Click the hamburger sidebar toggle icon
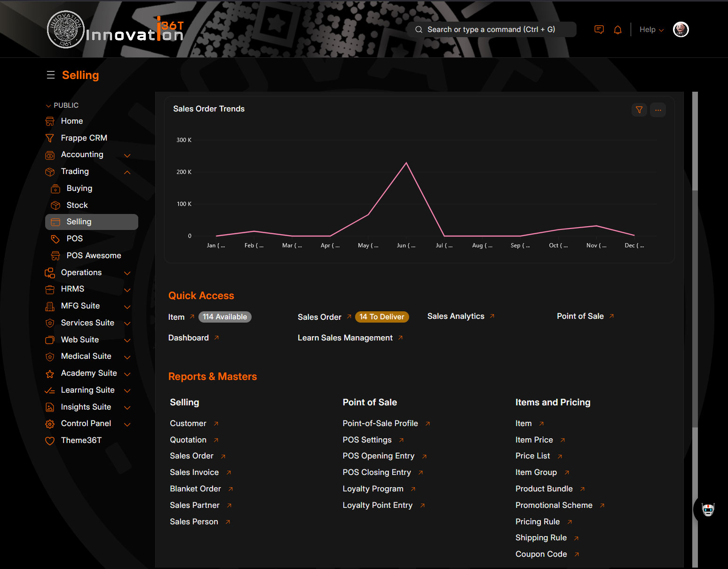Screen dimensions: 728x569 pos(51,75)
